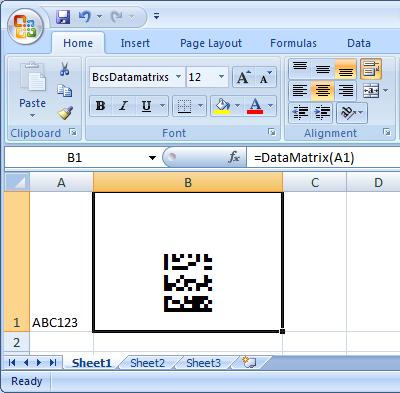Viewport: 400px width, 393px height.
Task: Open the Data tab
Action: click(x=359, y=43)
